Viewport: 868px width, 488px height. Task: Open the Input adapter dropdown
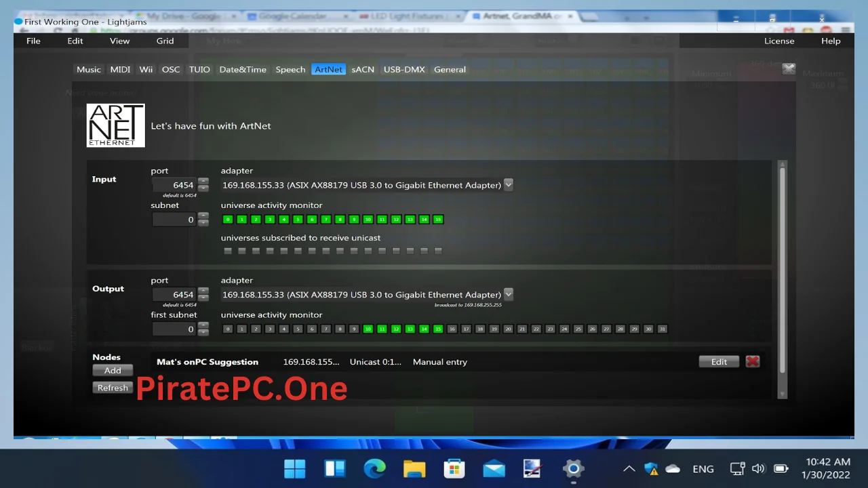pos(509,184)
